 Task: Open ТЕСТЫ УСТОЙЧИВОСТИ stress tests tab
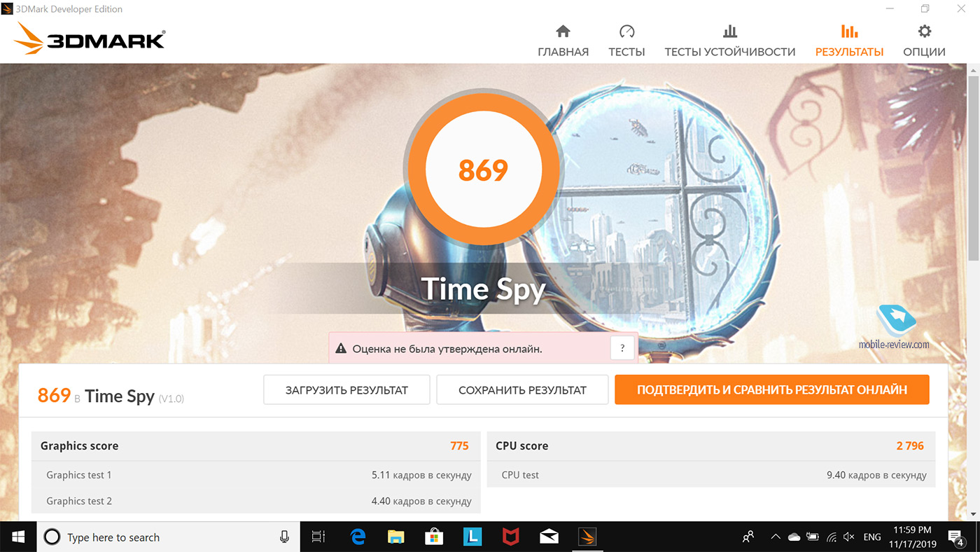click(x=729, y=41)
